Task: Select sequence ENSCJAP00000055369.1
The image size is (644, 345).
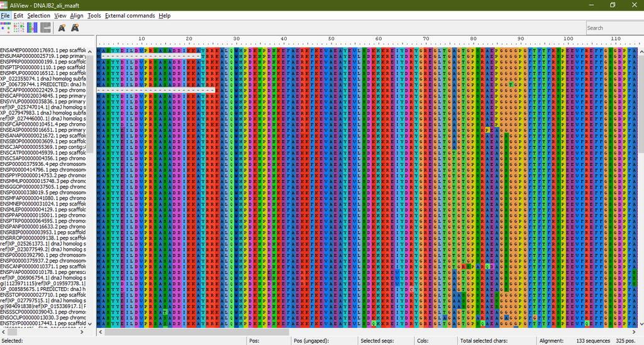Action: 43,147
